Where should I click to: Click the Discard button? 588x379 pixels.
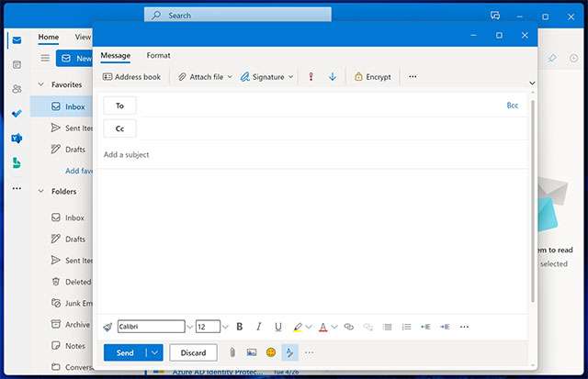[193, 352]
